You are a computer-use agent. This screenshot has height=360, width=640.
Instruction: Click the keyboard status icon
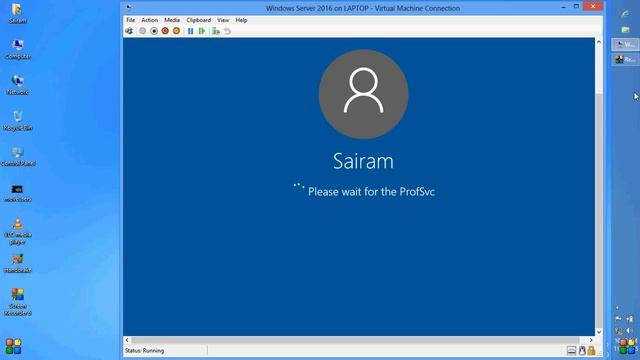(x=571, y=350)
